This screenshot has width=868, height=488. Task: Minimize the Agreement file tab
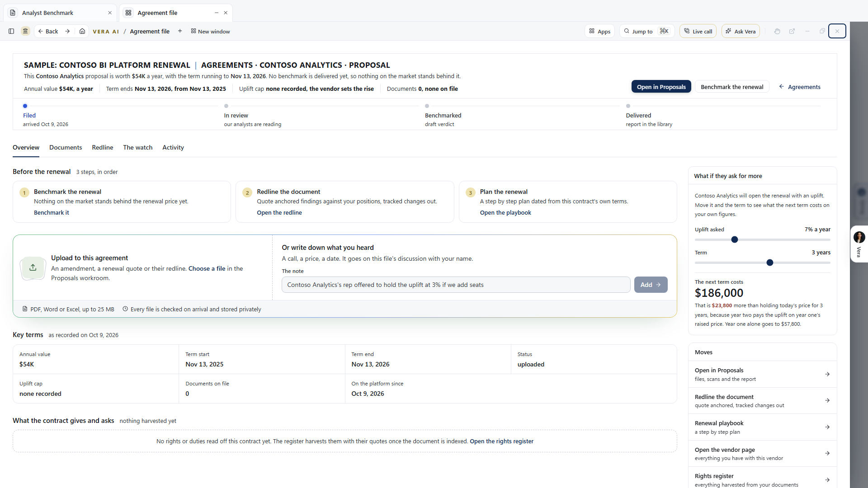coord(217,13)
